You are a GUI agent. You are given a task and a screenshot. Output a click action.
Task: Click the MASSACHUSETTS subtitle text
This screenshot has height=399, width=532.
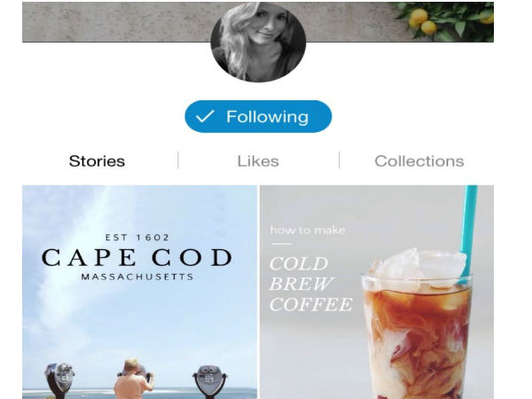[x=137, y=278]
